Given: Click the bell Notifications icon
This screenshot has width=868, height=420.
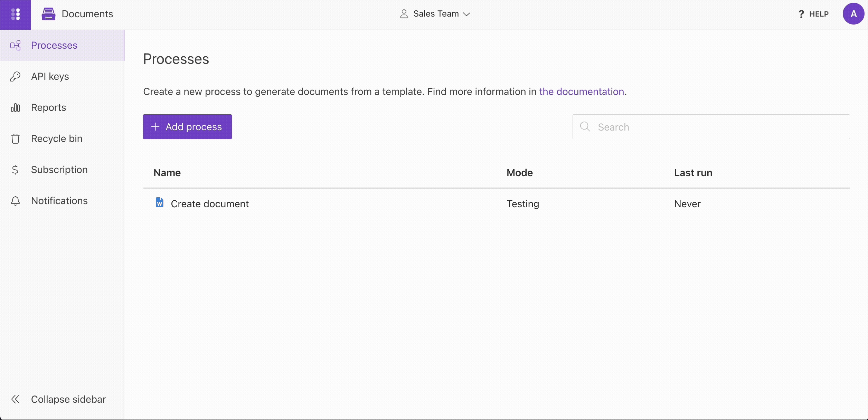Looking at the screenshot, I should click(16, 201).
